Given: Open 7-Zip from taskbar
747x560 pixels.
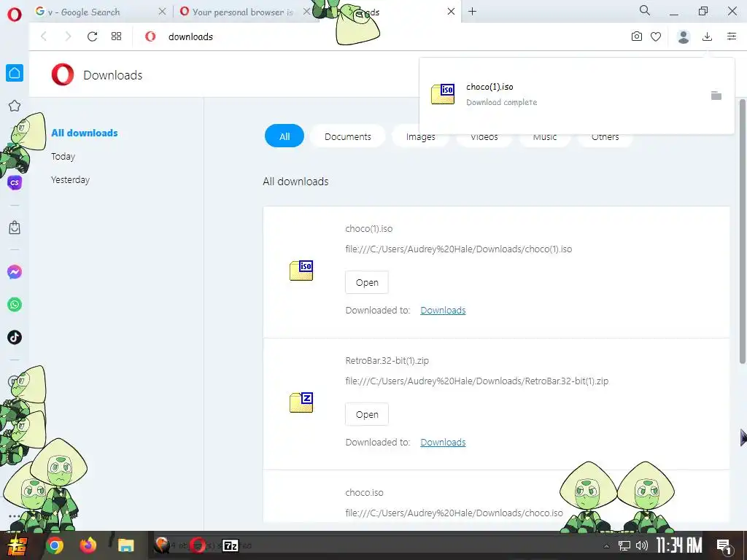Looking at the screenshot, I should [x=231, y=545].
